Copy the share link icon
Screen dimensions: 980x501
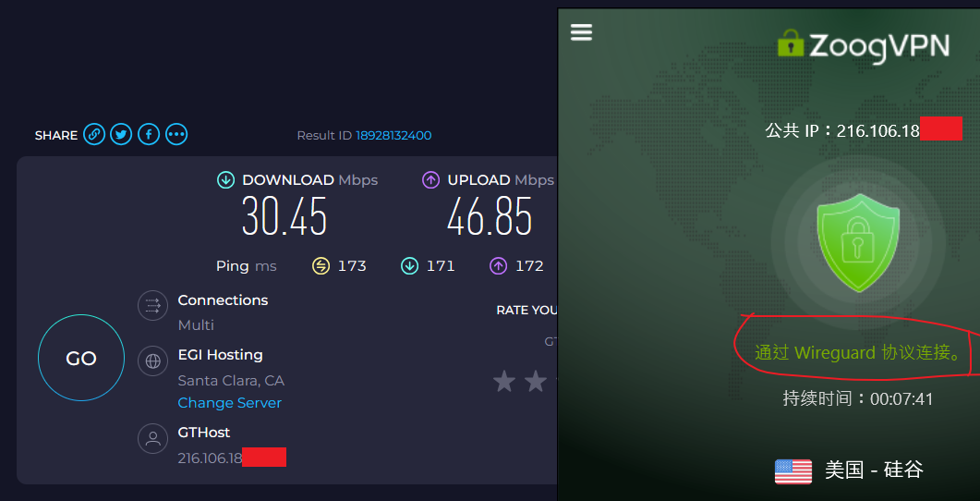(x=94, y=135)
